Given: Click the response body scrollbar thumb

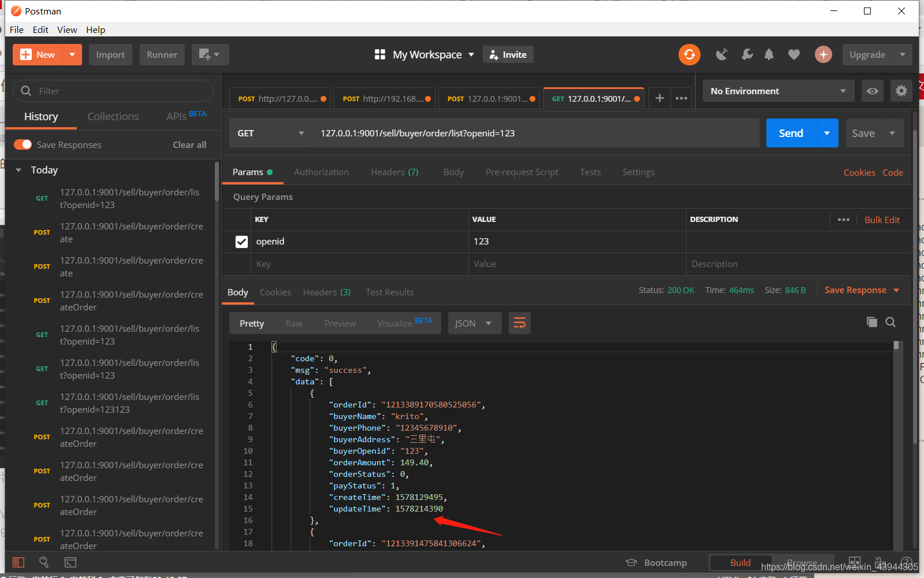Looking at the screenshot, I should [x=897, y=345].
